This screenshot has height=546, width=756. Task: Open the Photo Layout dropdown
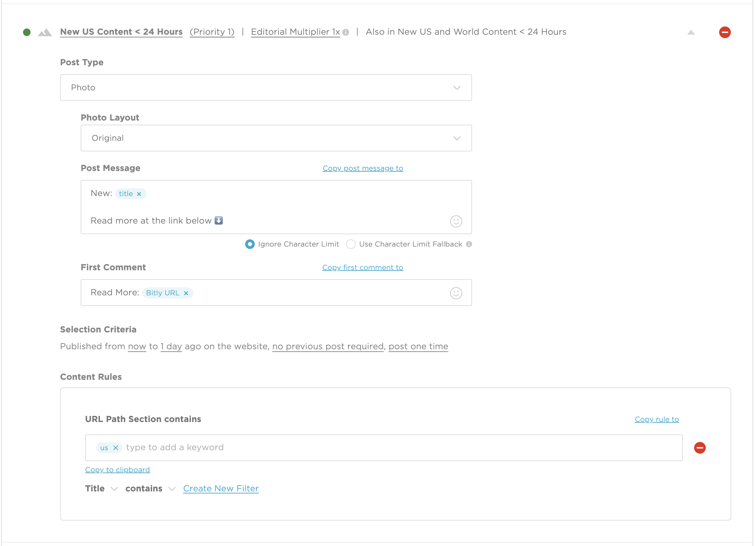click(x=276, y=138)
